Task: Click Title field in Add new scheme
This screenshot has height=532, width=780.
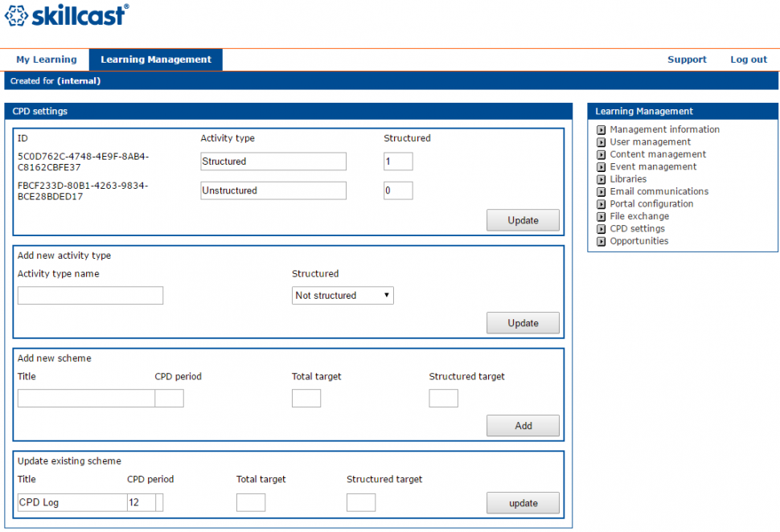Action: pyautogui.click(x=86, y=399)
